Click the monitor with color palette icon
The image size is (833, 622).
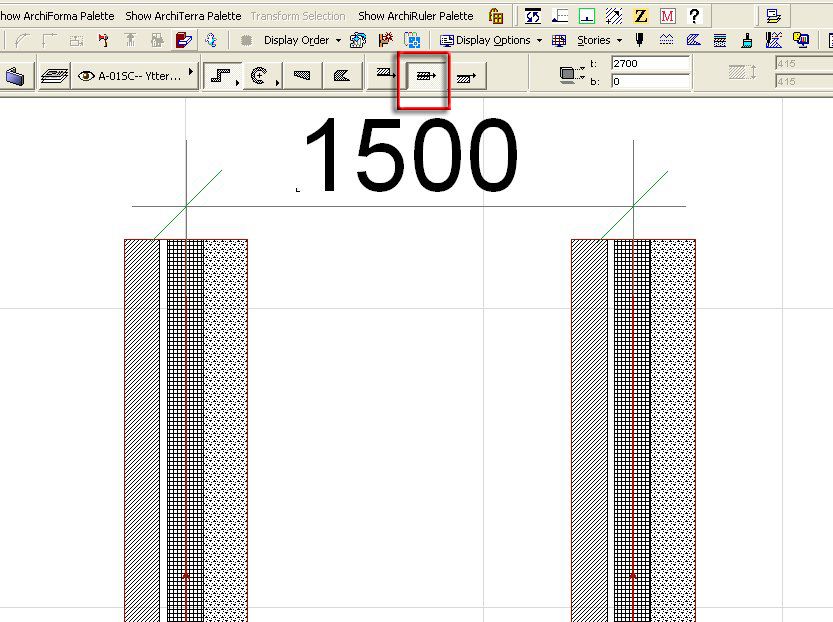coord(801,40)
